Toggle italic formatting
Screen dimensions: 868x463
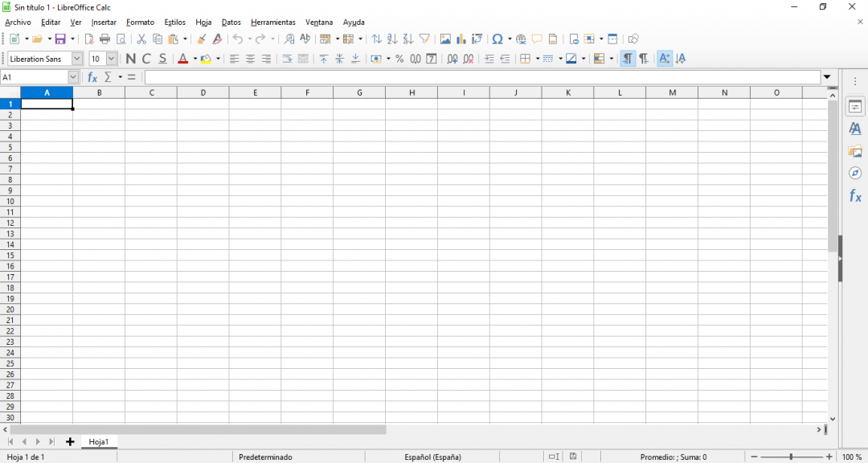pyautogui.click(x=146, y=58)
